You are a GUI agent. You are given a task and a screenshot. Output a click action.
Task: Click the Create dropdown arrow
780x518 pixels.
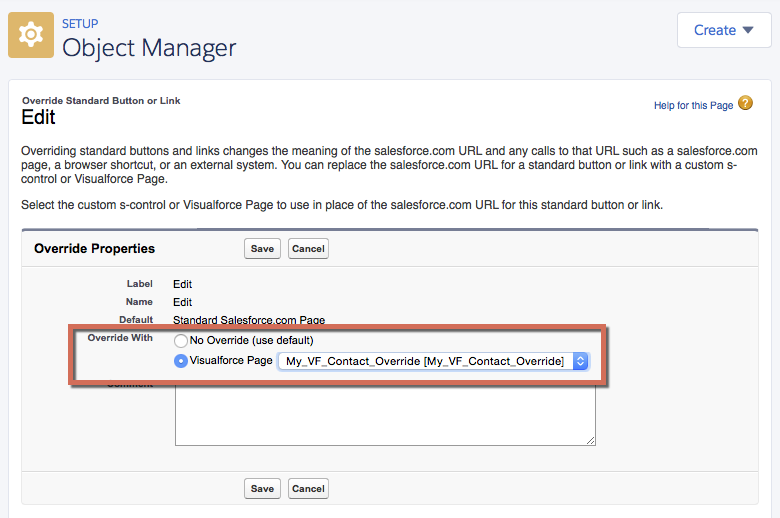click(x=748, y=30)
